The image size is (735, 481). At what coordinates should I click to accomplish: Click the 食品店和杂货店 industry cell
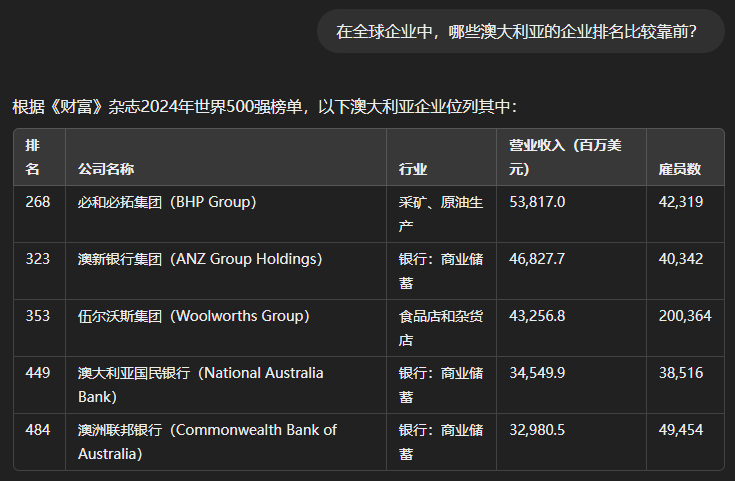click(x=440, y=328)
